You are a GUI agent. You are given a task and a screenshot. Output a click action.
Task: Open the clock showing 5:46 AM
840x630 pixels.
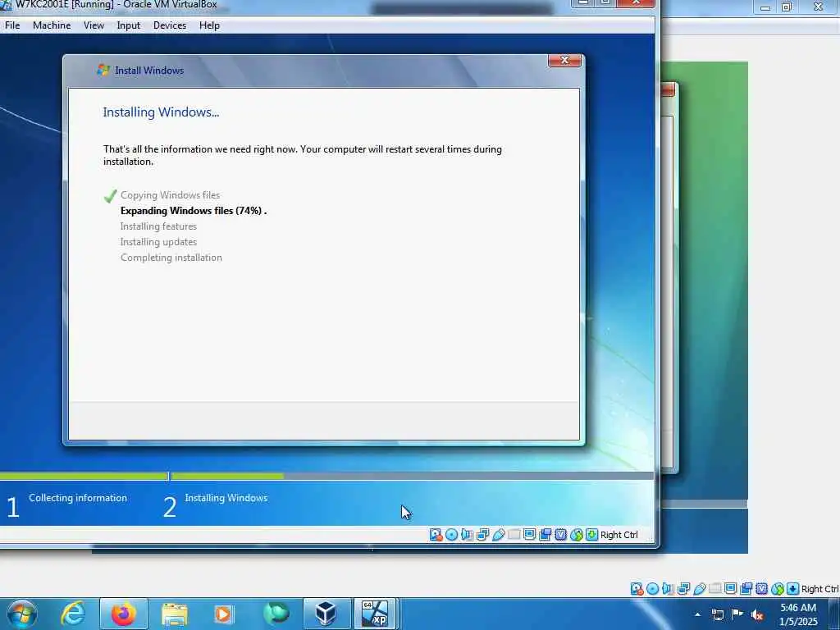coord(798,614)
